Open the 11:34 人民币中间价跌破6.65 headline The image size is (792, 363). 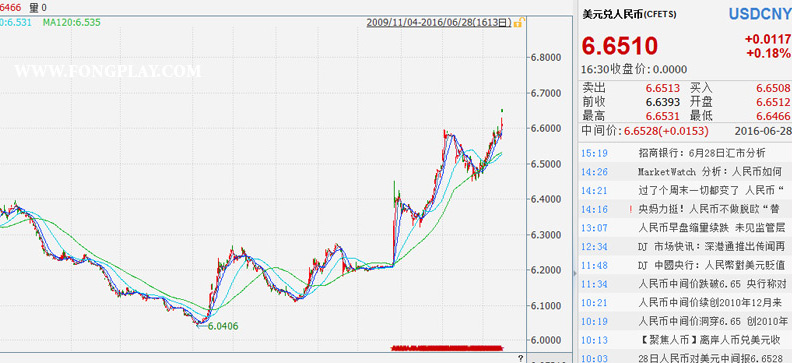713,284
